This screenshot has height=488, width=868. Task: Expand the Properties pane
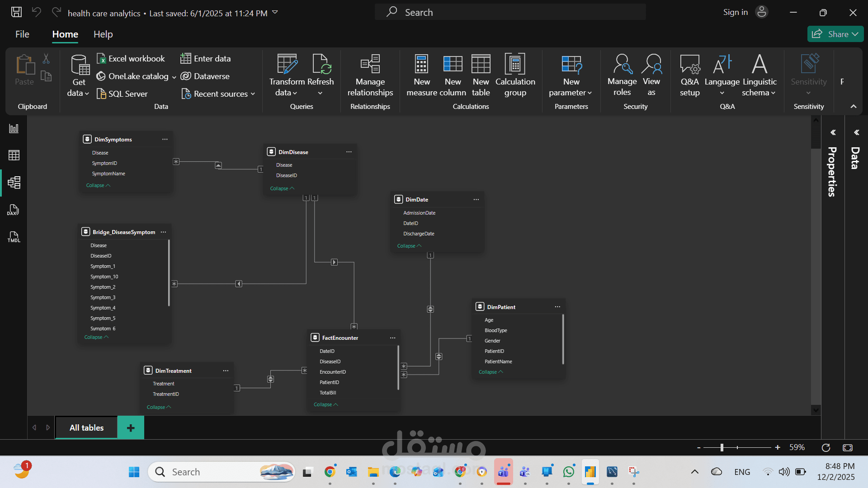point(833,132)
